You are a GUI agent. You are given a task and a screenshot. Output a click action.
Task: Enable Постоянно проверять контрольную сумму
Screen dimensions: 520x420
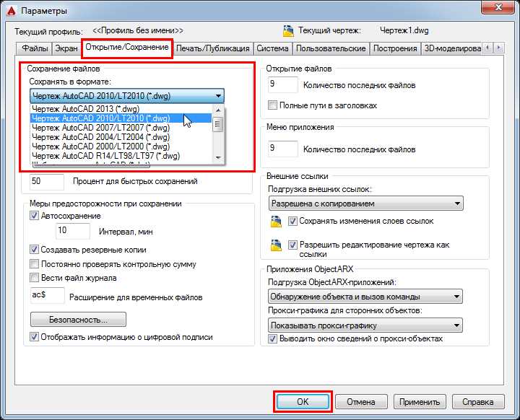[34, 264]
